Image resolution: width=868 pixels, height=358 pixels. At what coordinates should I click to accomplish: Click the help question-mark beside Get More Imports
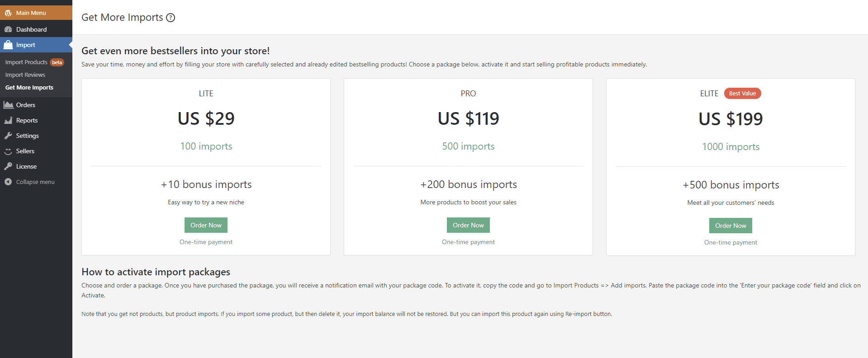tap(170, 18)
